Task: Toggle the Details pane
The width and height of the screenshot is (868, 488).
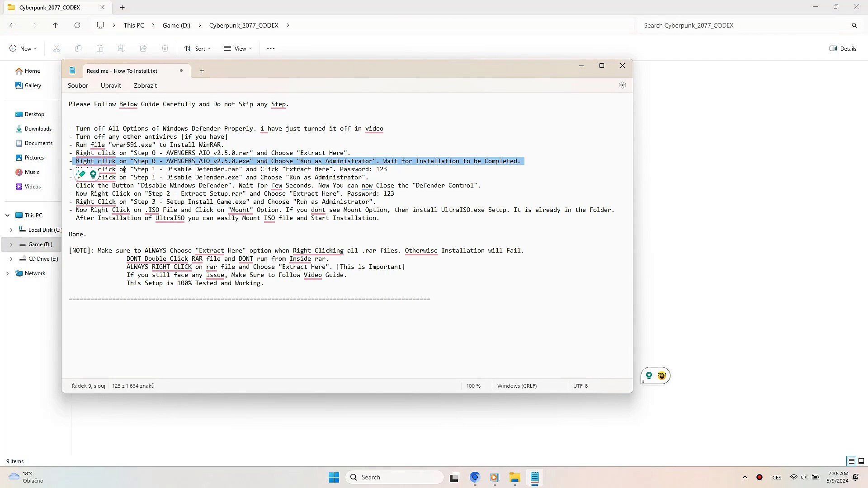Action: 843,49
